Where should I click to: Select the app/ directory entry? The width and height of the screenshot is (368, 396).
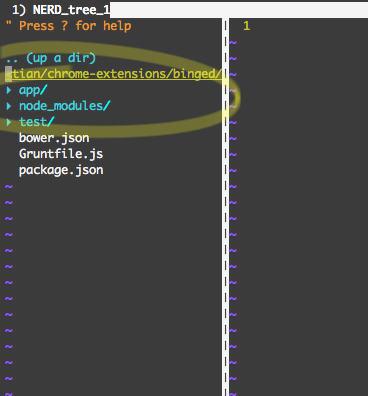coord(33,90)
